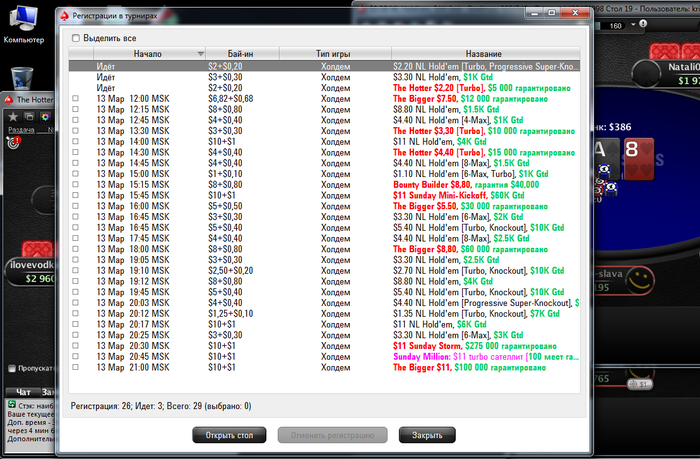Toggle the Пропускать checkbox in the background window

(x=12, y=368)
